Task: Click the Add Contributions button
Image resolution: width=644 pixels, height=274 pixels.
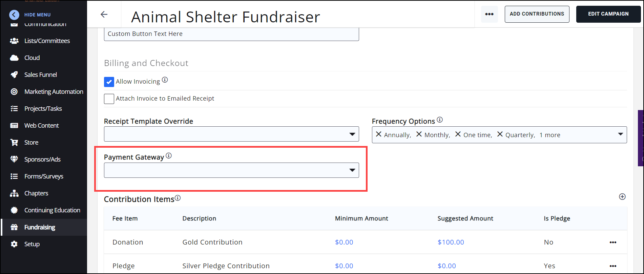Action: click(537, 14)
